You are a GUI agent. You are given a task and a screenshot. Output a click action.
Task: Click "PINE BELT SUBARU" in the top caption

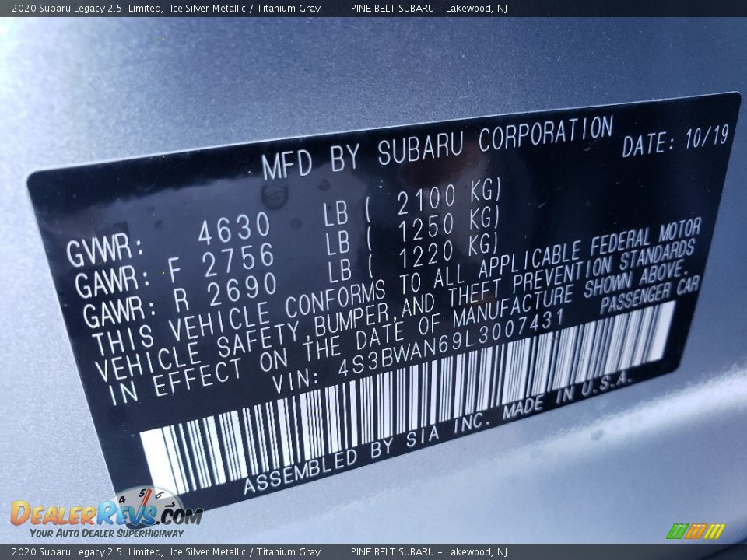pos(392,8)
